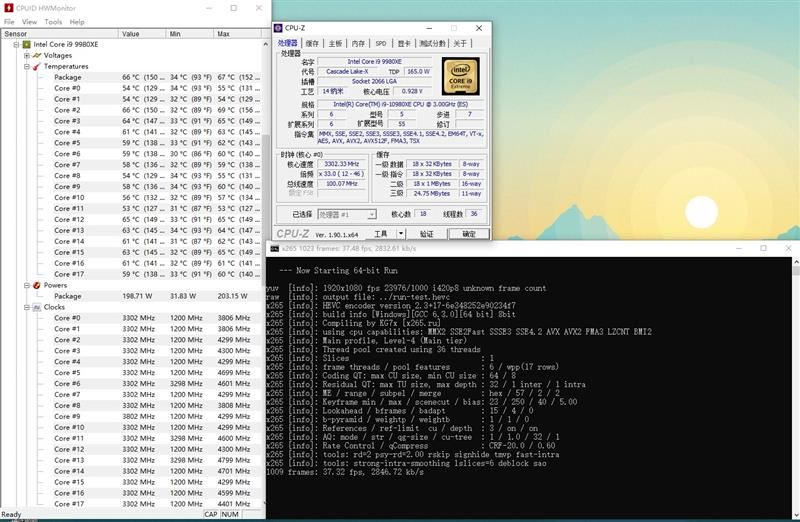Open the 处理器 #1 selection dropdown in CPU-Z
Image resolution: width=800 pixels, height=522 pixels.
tap(371, 215)
